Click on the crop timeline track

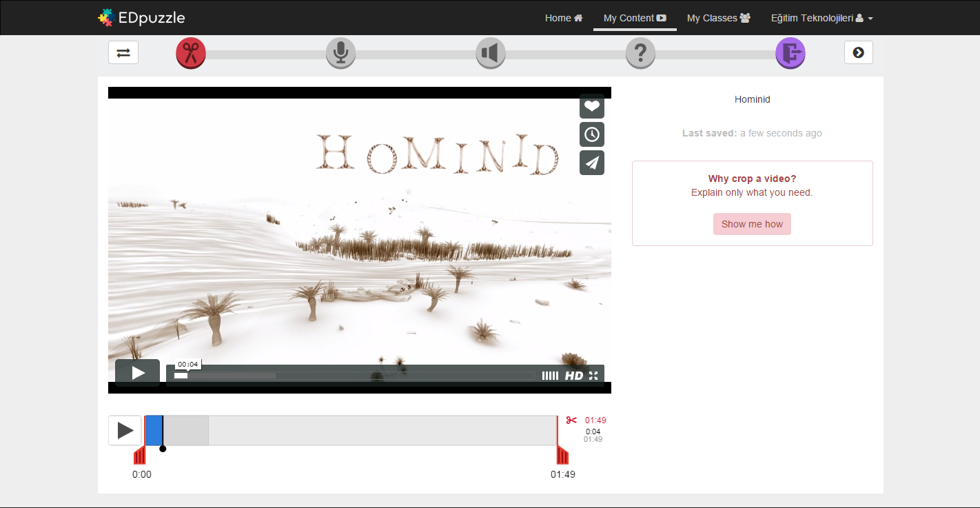[351, 430]
